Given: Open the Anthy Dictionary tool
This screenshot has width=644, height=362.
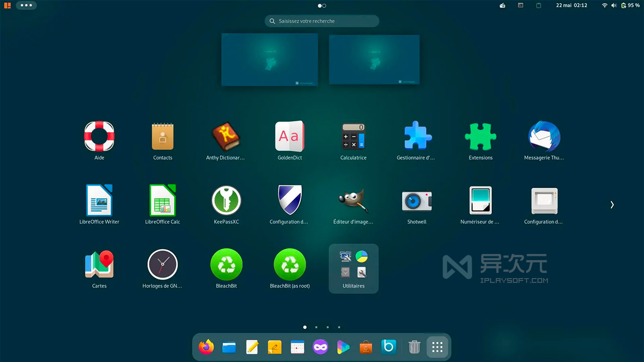Looking at the screenshot, I should point(226,136).
